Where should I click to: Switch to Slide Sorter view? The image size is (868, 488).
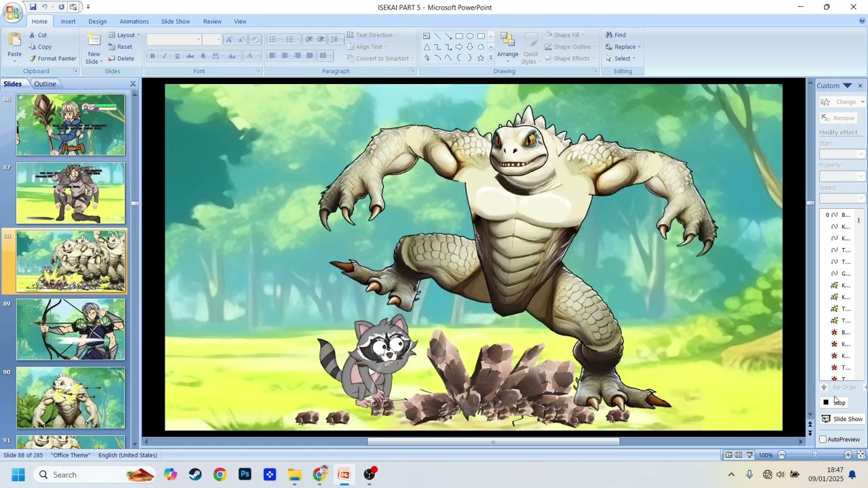739,455
